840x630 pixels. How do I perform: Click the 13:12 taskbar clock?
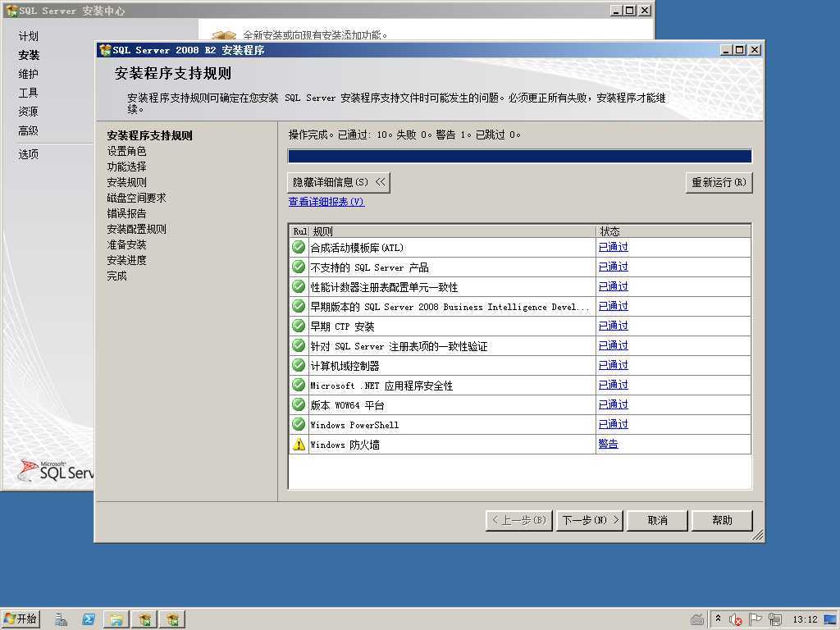coord(806,619)
